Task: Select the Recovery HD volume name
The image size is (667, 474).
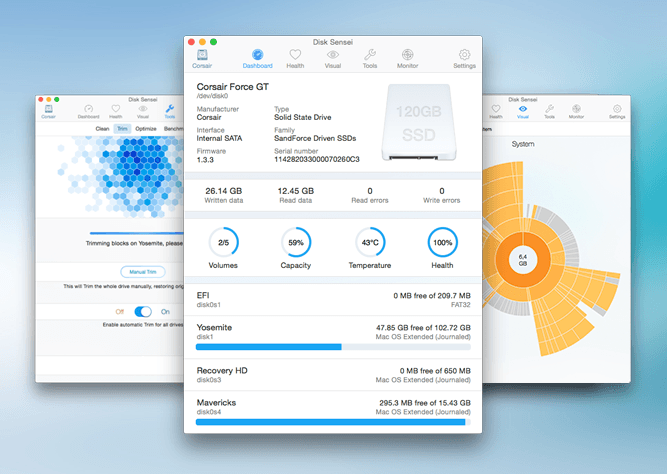Action: (222, 370)
